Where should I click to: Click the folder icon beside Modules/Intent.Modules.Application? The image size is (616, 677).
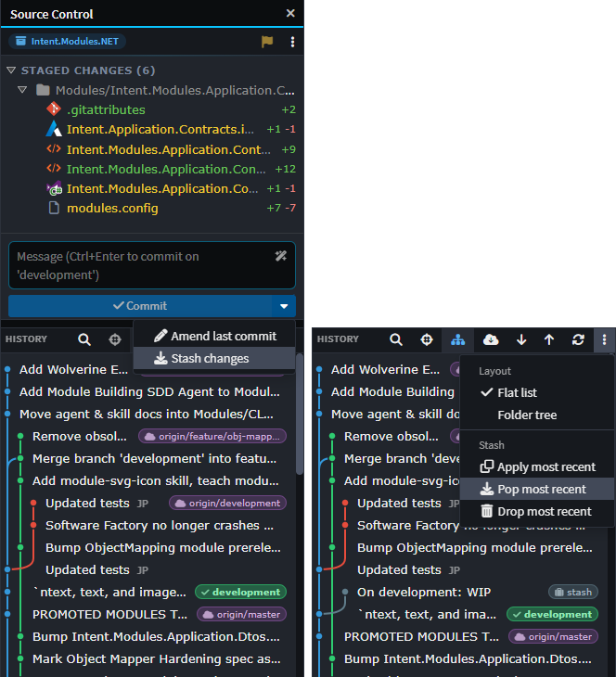click(43, 90)
